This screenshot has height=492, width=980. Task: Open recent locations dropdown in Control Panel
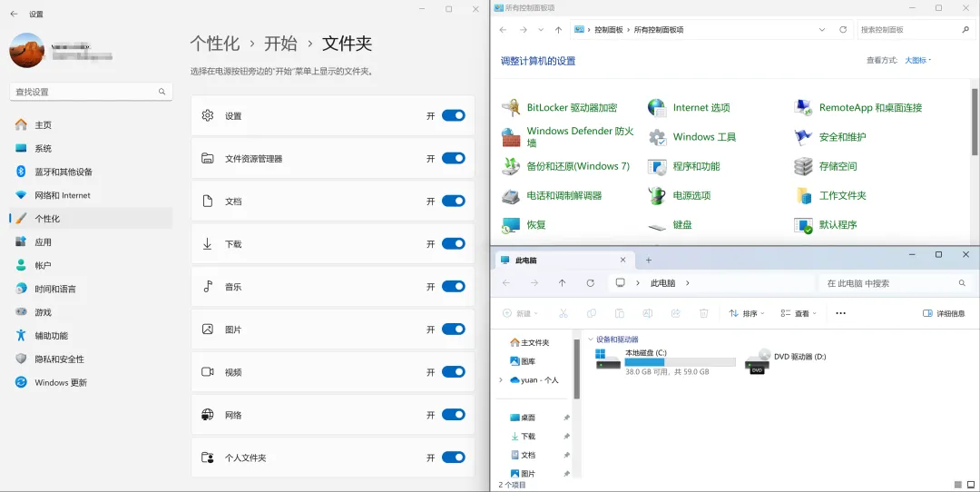[541, 29]
